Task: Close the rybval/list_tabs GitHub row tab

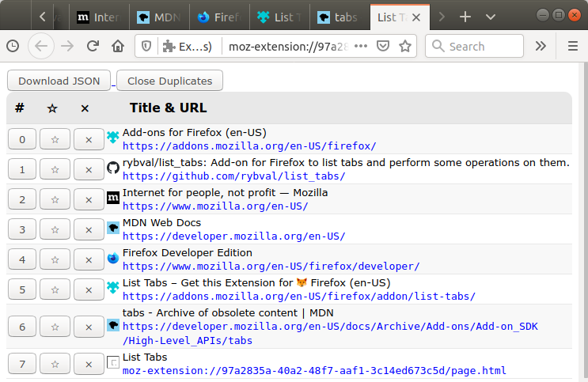Action: (89, 169)
